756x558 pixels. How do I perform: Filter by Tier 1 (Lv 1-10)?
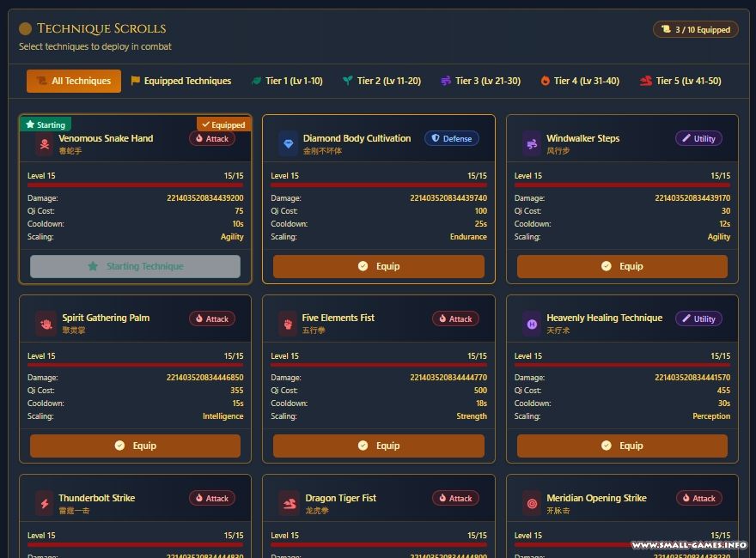coord(286,81)
